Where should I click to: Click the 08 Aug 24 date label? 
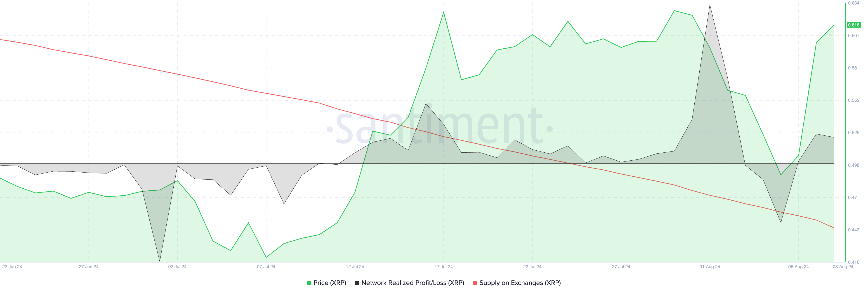pos(843,267)
